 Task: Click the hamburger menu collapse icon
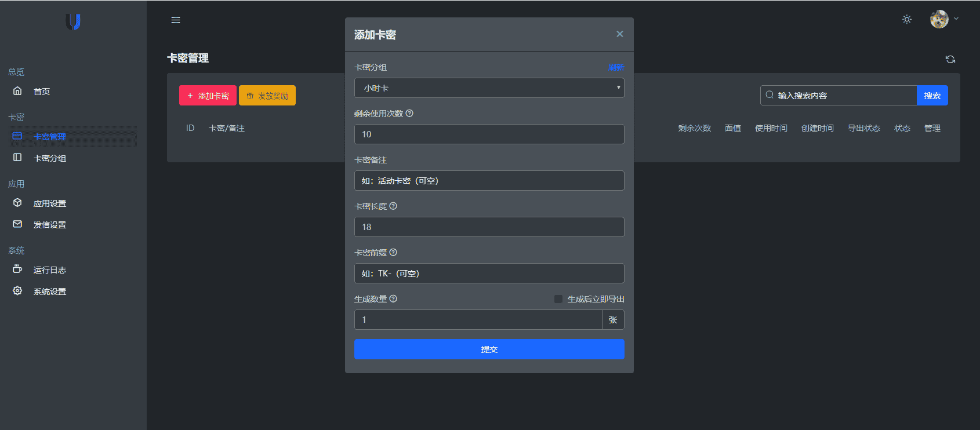click(x=176, y=20)
